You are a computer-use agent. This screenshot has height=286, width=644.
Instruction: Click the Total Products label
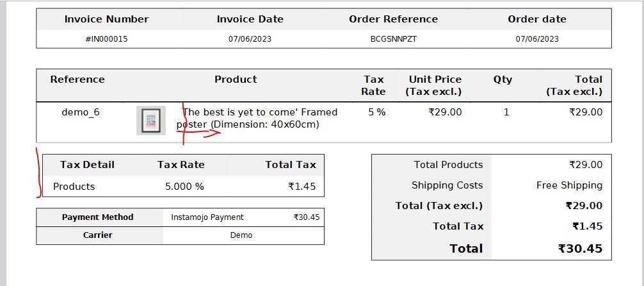click(x=448, y=165)
